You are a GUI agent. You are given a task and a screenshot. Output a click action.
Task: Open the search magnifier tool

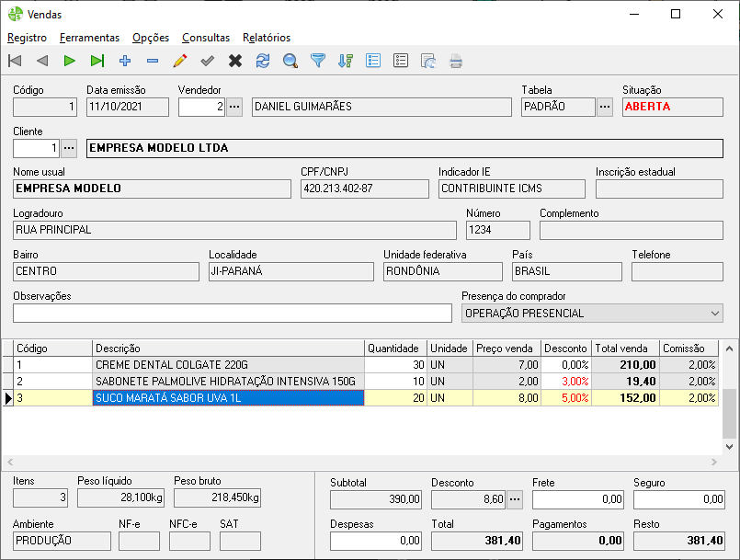point(290,62)
